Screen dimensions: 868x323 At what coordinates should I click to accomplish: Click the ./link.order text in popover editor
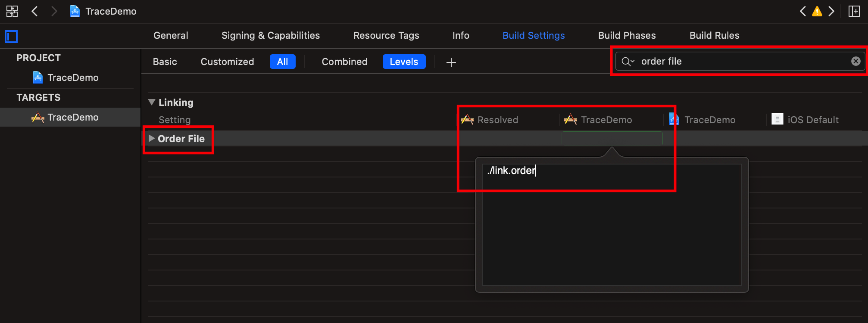pos(511,171)
